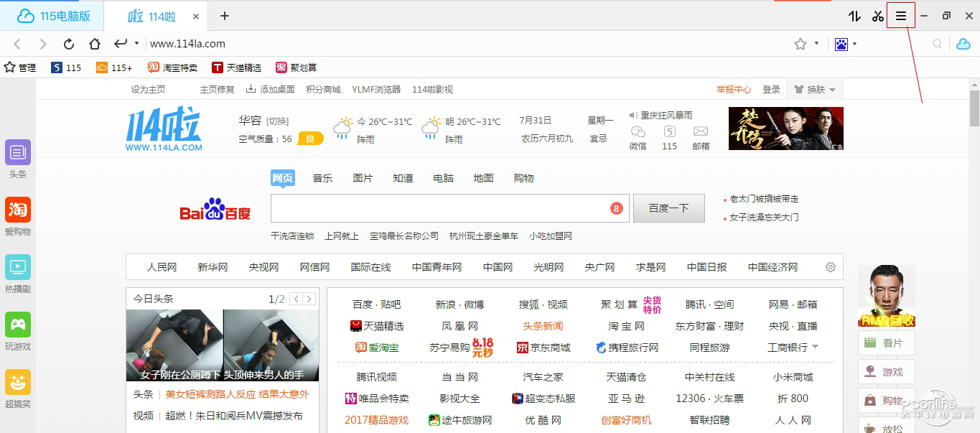
Task: Go to previous headline page arrow
Action: point(294,299)
